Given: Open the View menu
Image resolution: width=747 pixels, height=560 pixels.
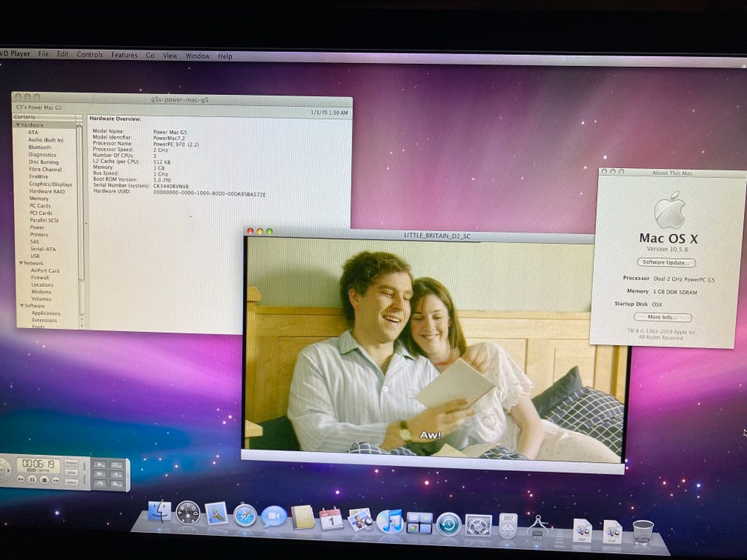Looking at the screenshot, I should click(x=170, y=55).
